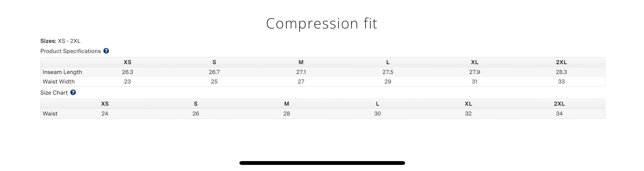Select the 26.3 inseam length value
The width and height of the screenshot is (644, 171).
(127, 72)
